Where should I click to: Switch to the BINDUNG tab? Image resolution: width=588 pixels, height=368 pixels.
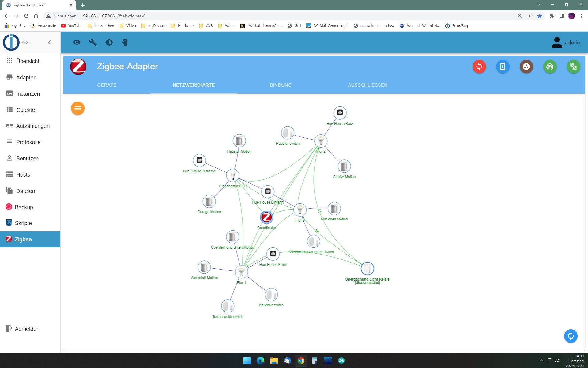281,85
